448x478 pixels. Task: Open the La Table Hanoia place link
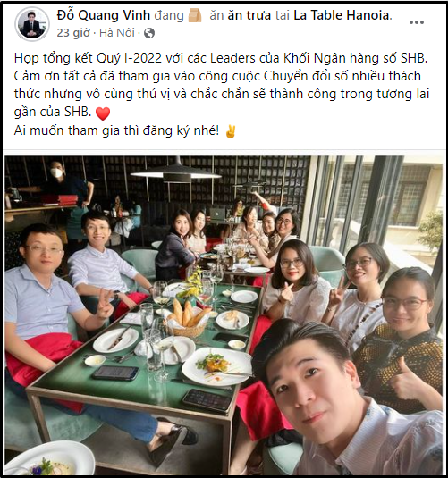342,15
